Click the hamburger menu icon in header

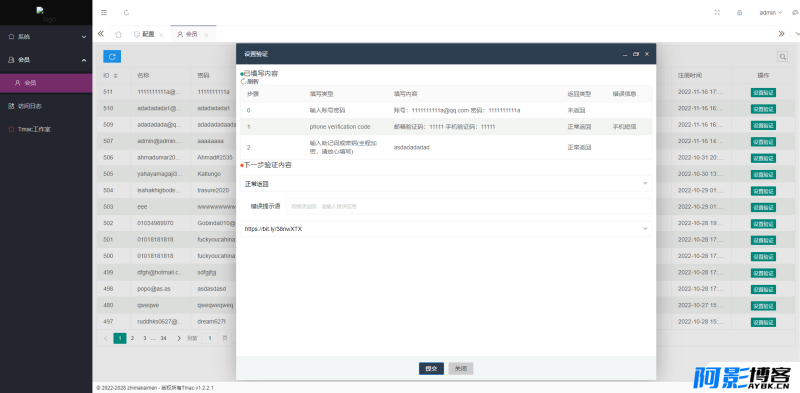click(x=104, y=12)
